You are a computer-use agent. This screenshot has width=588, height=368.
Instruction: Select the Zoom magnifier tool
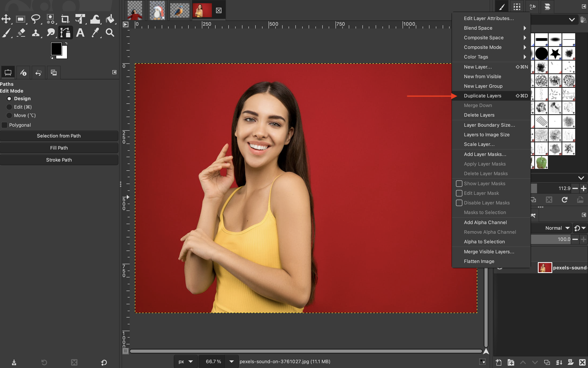pyautogui.click(x=110, y=32)
